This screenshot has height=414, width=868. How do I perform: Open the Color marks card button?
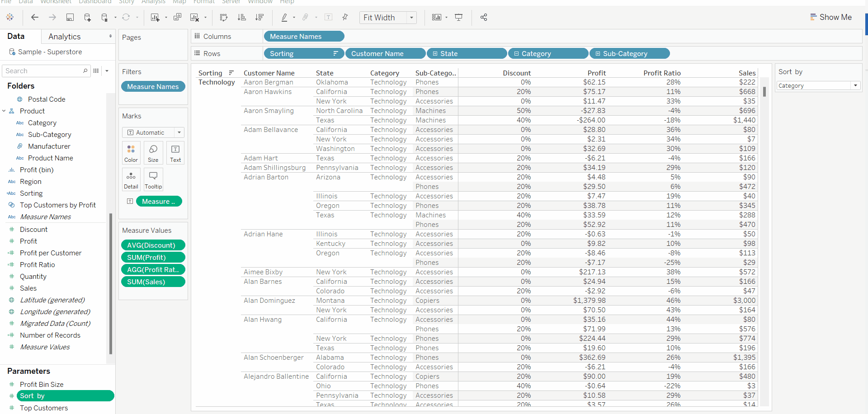tap(131, 153)
